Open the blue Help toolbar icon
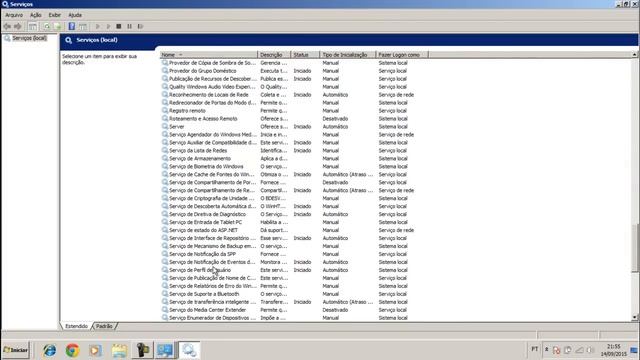The image size is (640, 360). (71, 27)
